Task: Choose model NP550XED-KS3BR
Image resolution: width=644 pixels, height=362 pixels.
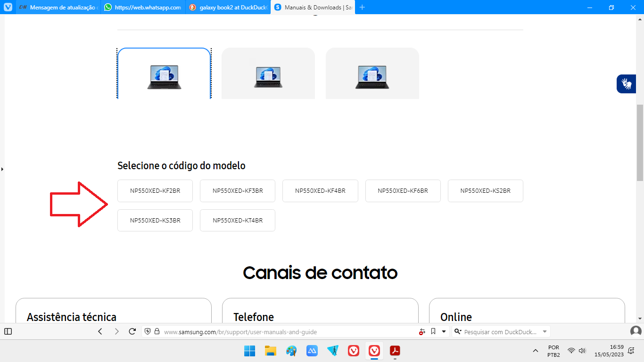Action: pos(155,221)
